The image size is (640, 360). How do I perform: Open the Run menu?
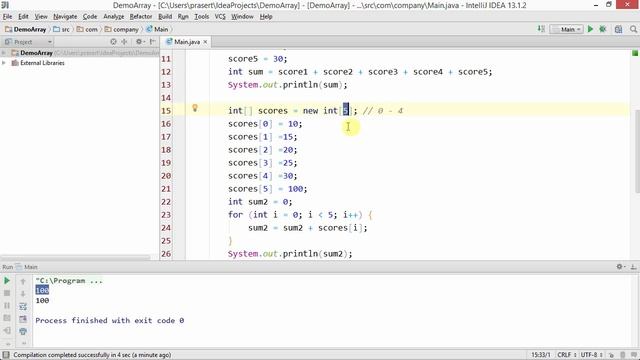pyautogui.click(x=183, y=17)
